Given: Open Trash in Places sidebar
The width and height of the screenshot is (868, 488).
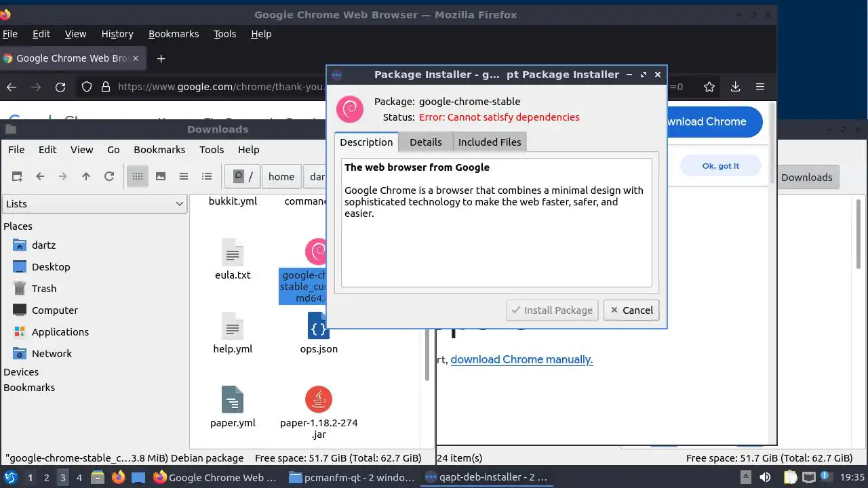Looking at the screenshot, I should click(44, 289).
